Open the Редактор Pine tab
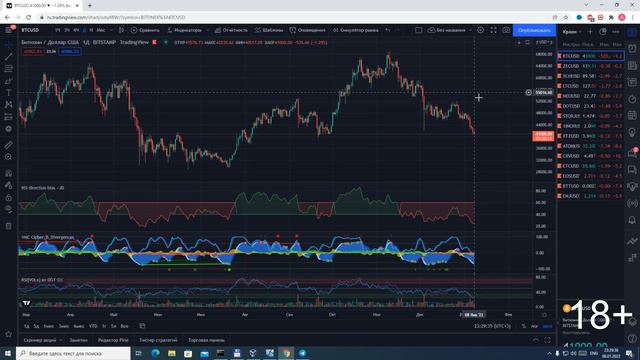Image resolution: width=640 pixels, height=360 pixels. pos(113,340)
